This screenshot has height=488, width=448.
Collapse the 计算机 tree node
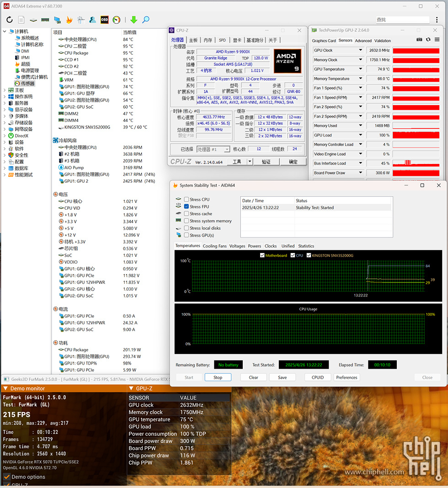tap(5, 32)
